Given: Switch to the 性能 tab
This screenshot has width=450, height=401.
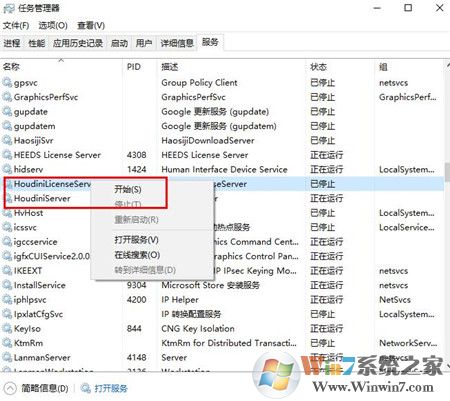Looking at the screenshot, I should 37,43.
